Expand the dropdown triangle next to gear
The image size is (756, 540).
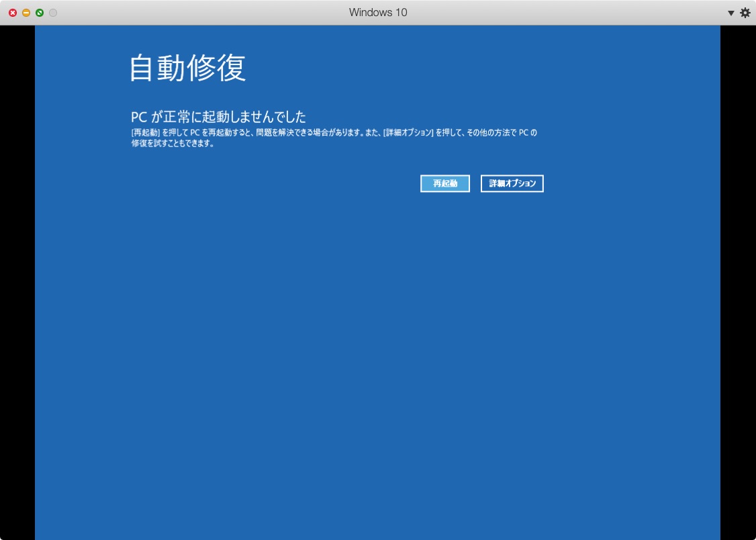(731, 13)
